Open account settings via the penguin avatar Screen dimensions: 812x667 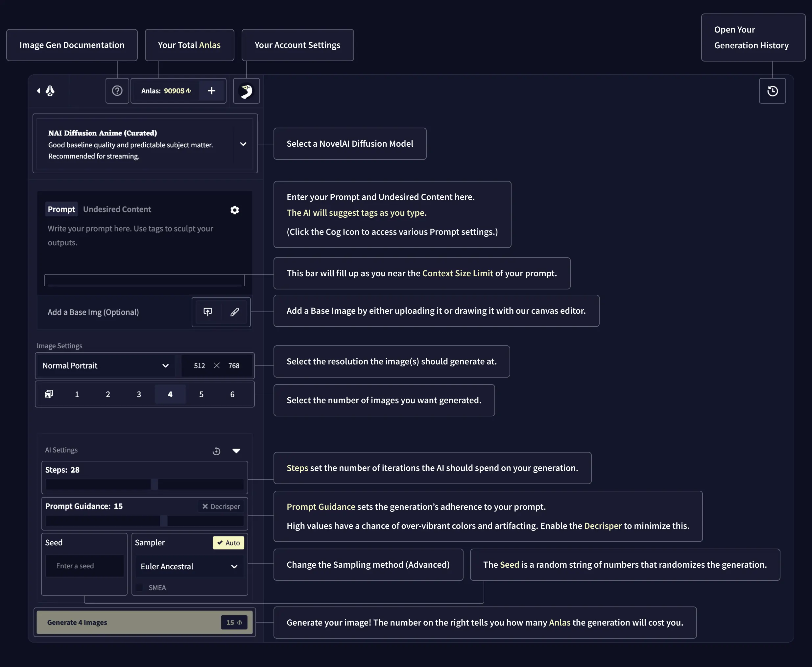pos(246,91)
